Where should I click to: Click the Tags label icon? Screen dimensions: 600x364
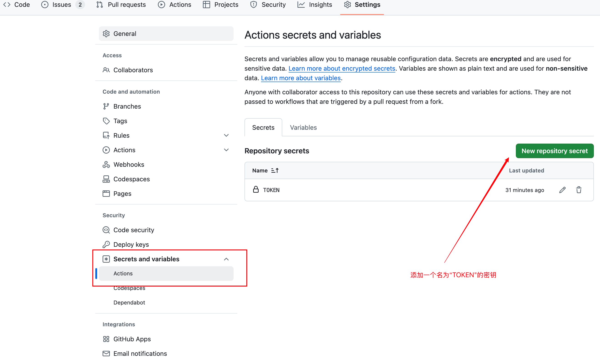point(106,121)
